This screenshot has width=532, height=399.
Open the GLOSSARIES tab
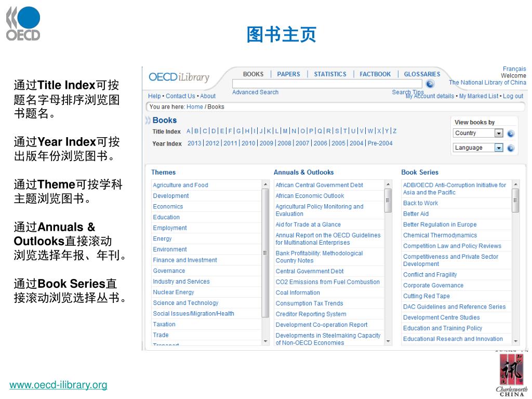(x=422, y=74)
